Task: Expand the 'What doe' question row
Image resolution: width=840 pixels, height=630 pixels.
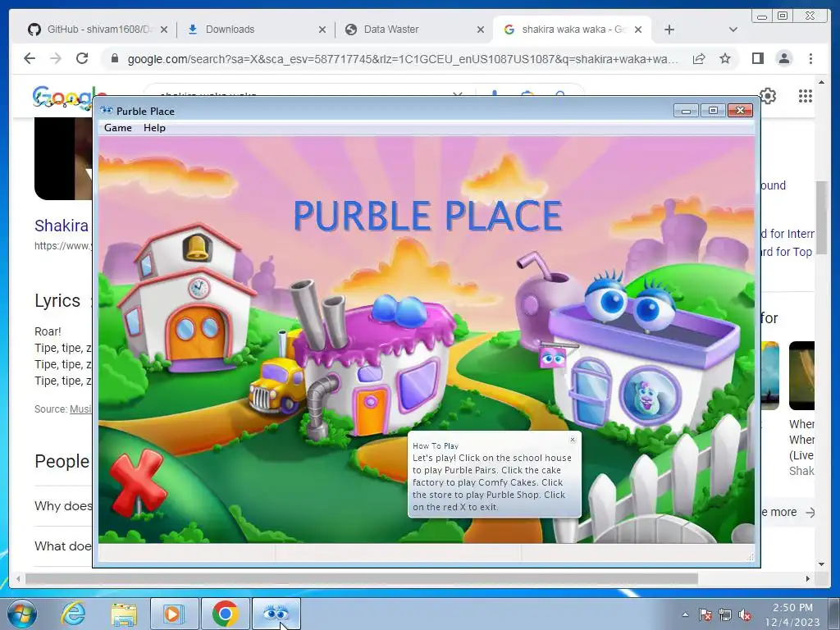Action: [x=63, y=546]
